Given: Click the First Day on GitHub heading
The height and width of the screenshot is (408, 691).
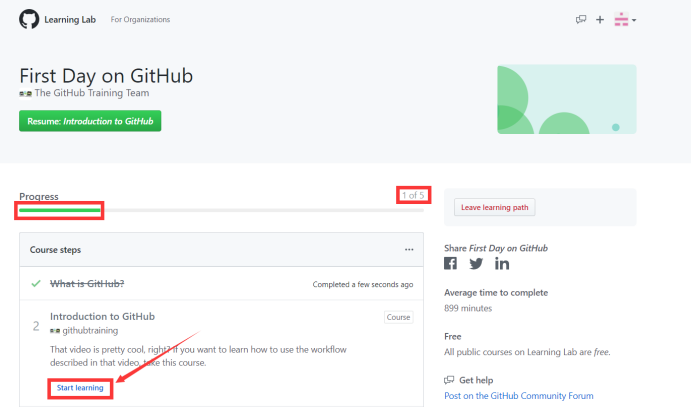Looking at the screenshot, I should pyautogui.click(x=106, y=76).
